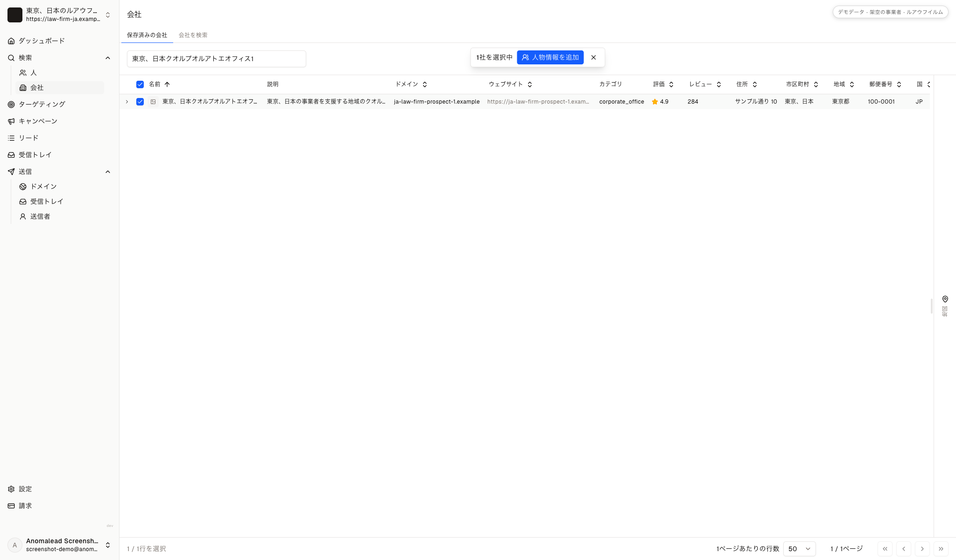The image size is (956, 560).
Task: Open 設定 gear icon
Action: tap(11, 489)
